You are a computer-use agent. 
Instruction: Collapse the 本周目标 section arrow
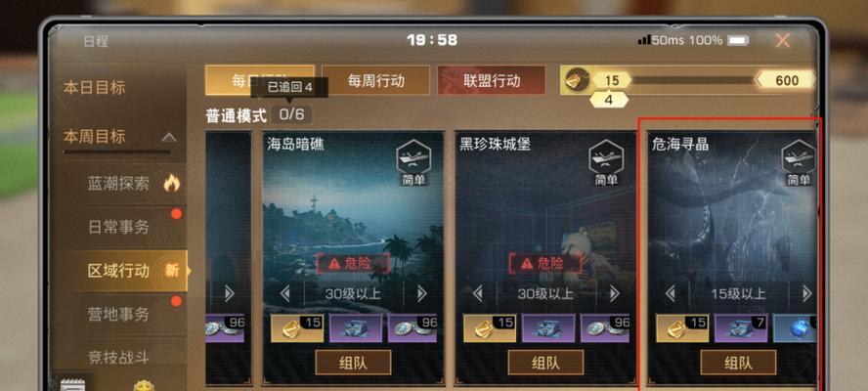pyautogui.click(x=169, y=137)
